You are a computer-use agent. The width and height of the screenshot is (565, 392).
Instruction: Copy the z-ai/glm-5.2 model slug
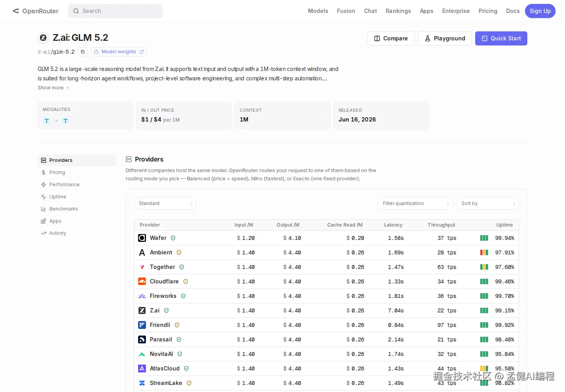(x=83, y=52)
